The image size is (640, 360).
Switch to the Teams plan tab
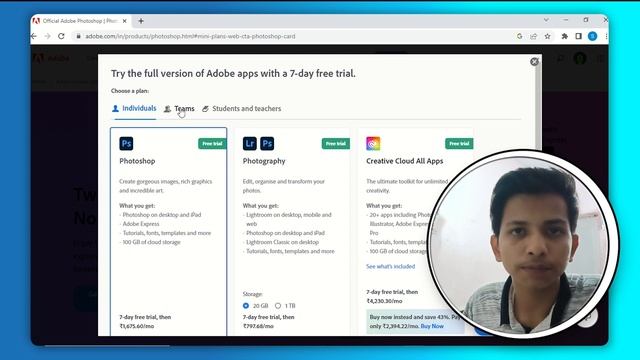[179, 109]
